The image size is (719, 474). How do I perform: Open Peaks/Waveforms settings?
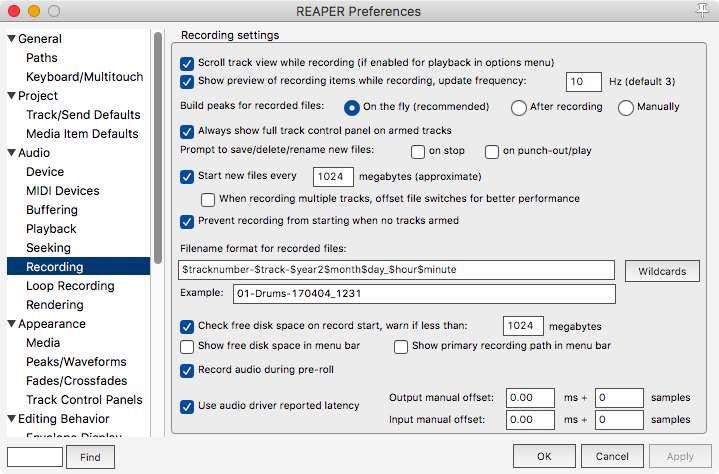[x=76, y=362]
